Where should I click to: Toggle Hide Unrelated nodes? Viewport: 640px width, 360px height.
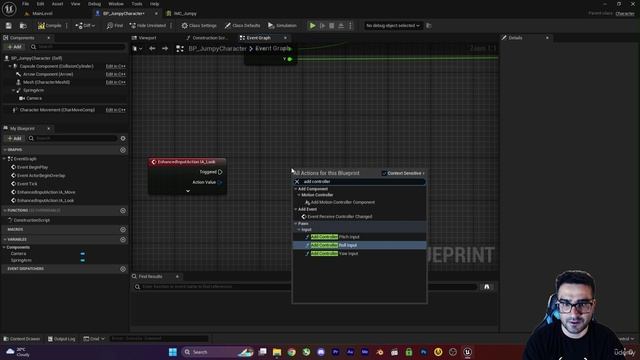pyautogui.click(x=148, y=26)
